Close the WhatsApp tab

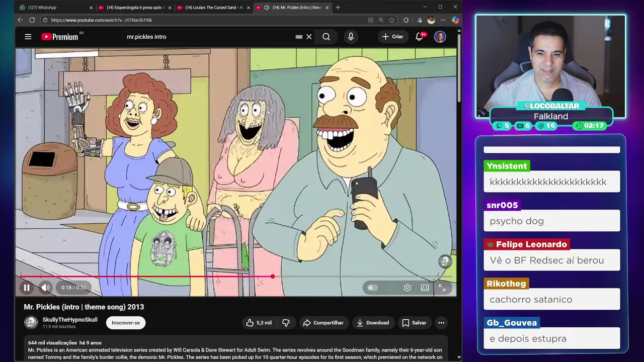point(91,8)
